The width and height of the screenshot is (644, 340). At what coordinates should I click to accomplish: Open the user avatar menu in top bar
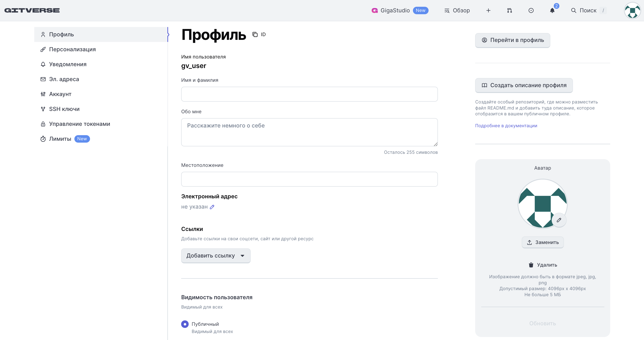(x=632, y=10)
